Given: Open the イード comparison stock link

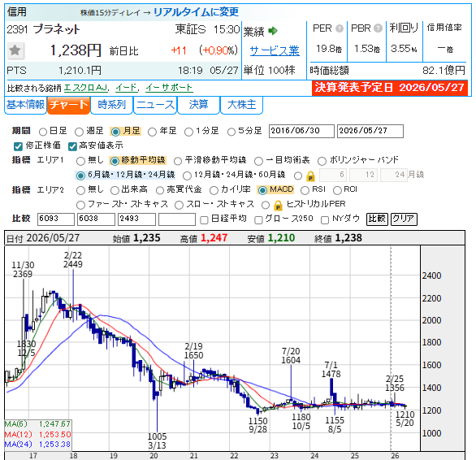Looking at the screenshot, I should point(127,88).
